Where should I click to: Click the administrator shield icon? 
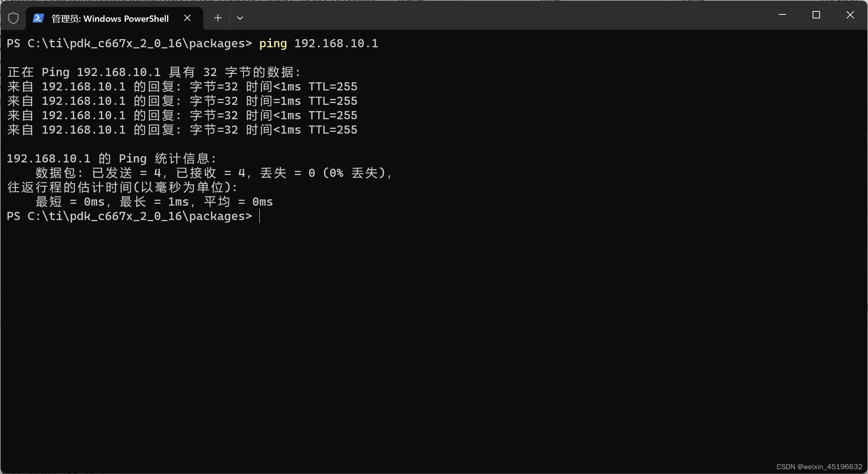13,18
